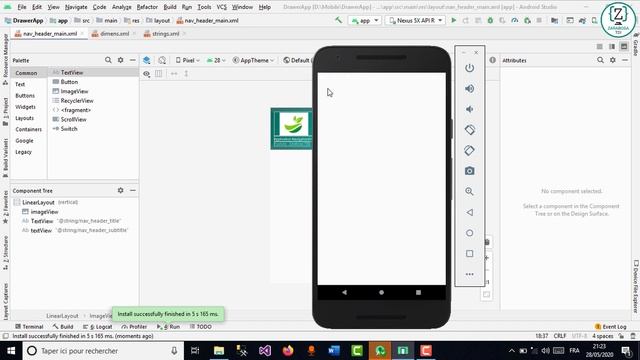Open Component Tree settings gear

click(x=120, y=190)
